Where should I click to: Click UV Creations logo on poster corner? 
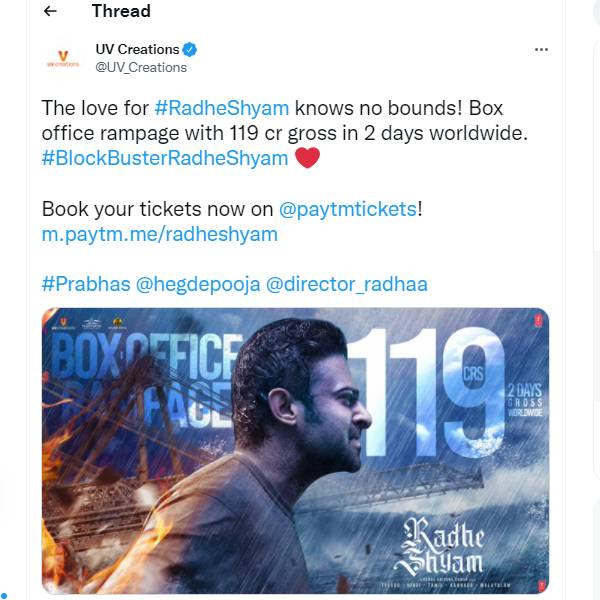tap(63, 323)
